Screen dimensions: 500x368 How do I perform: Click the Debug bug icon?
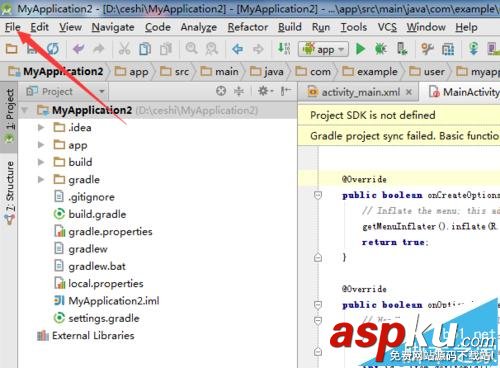[380, 49]
